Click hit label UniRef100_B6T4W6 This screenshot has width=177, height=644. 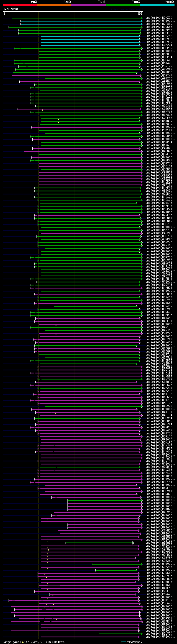coord(159,63)
